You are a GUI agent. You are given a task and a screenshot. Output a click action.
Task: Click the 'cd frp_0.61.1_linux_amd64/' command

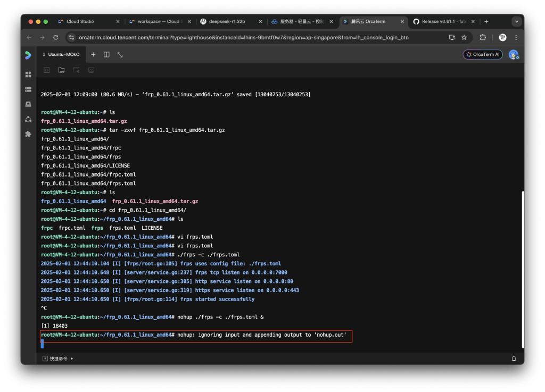click(148, 211)
